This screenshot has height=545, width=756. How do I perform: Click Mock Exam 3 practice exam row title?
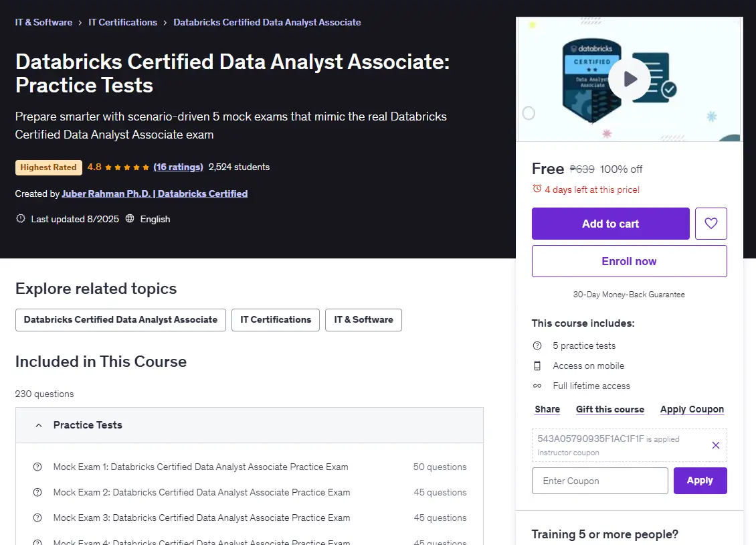201,518
